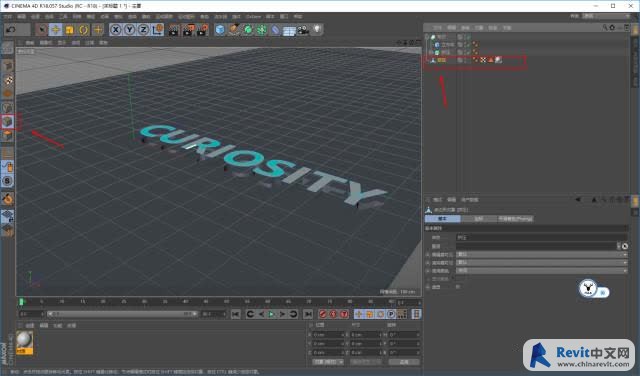Open the layout dropdown at top right
The image size is (640, 376).
pyautogui.click(x=606, y=16)
